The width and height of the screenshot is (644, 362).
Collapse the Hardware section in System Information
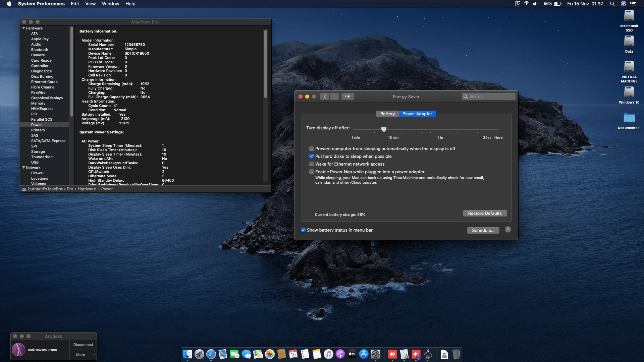point(23,28)
